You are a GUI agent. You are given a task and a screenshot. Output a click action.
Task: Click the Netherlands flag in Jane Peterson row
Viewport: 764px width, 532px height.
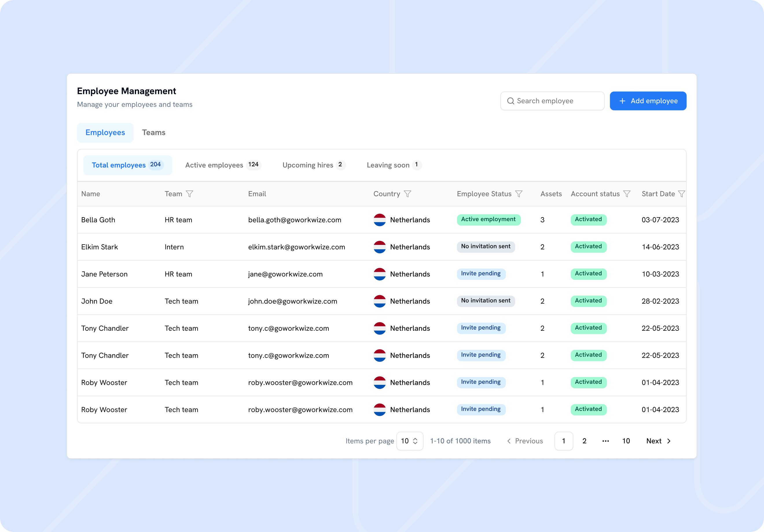(379, 274)
